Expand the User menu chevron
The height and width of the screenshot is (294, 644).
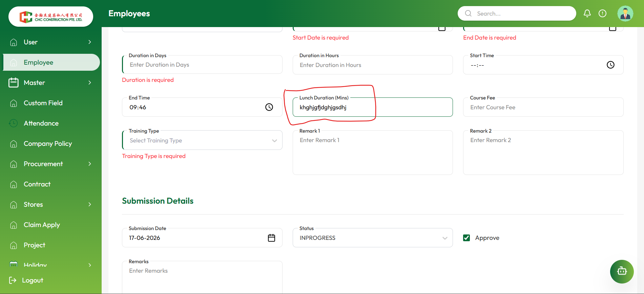90,42
